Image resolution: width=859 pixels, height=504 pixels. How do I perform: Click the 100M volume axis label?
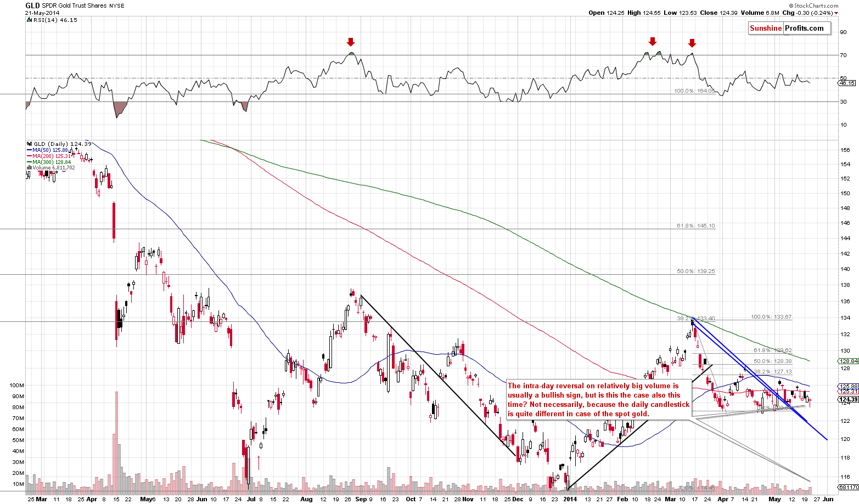click(x=18, y=385)
